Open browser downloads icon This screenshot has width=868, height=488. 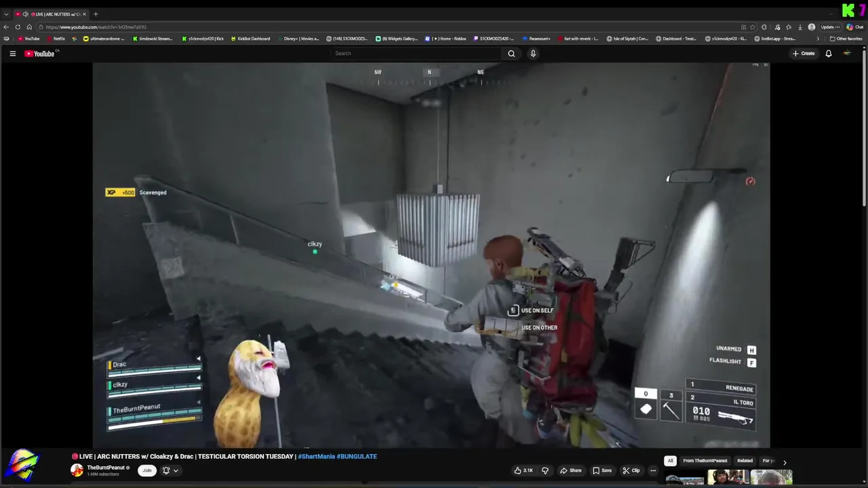800,27
